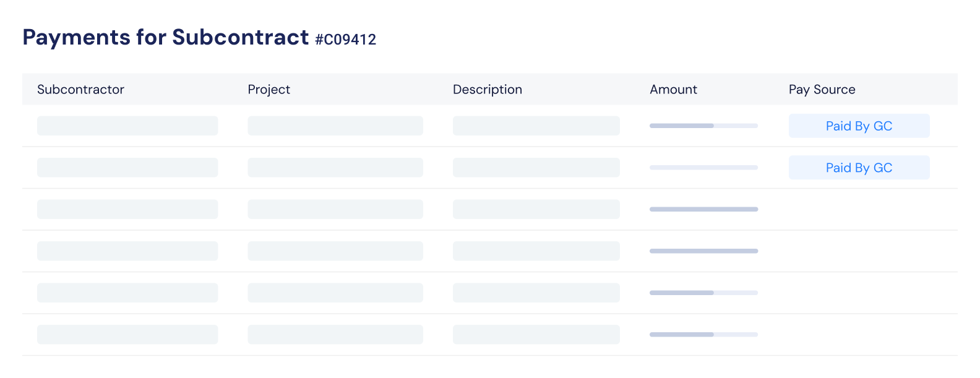Click the fourth row amount progress bar
The height and width of the screenshot is (378, 980).
tap(703, 251)
